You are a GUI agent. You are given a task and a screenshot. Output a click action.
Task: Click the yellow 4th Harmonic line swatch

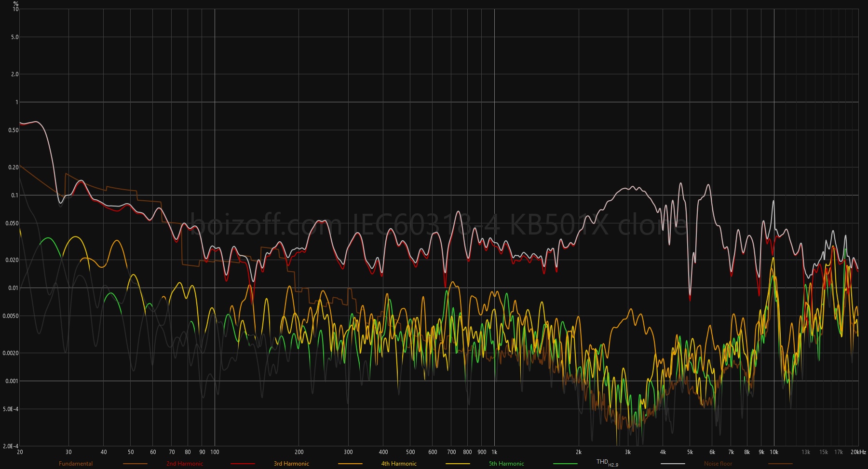458,464
